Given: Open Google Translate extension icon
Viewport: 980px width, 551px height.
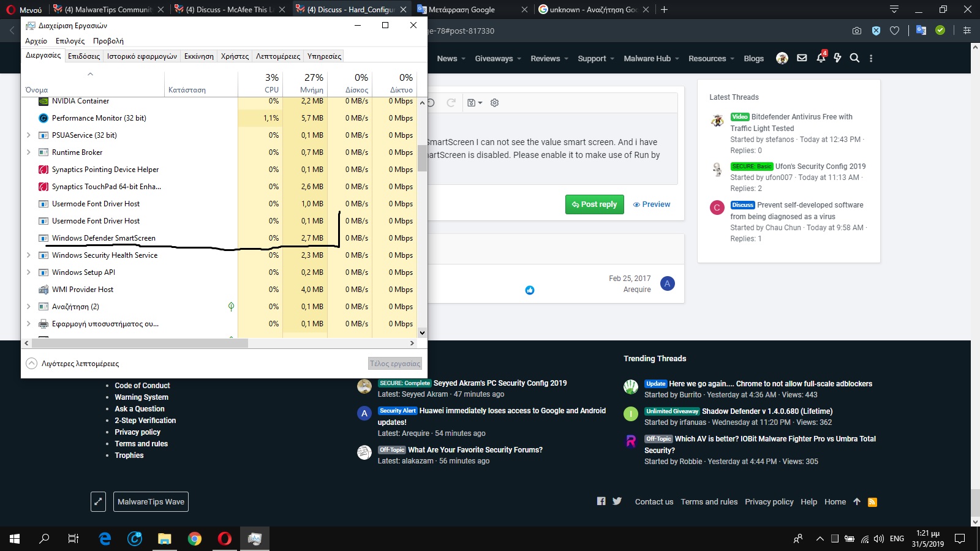Looking at the screenshot, I should click(921, 30).
